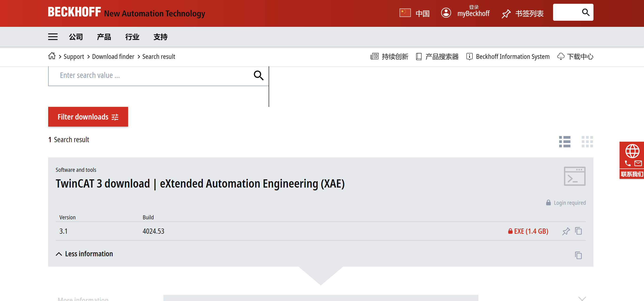Image resolution: width=644 pixels, height=301 pixels.
Task: Click the 产品搜索器 book icon
Action: click(x=419, y=56)
